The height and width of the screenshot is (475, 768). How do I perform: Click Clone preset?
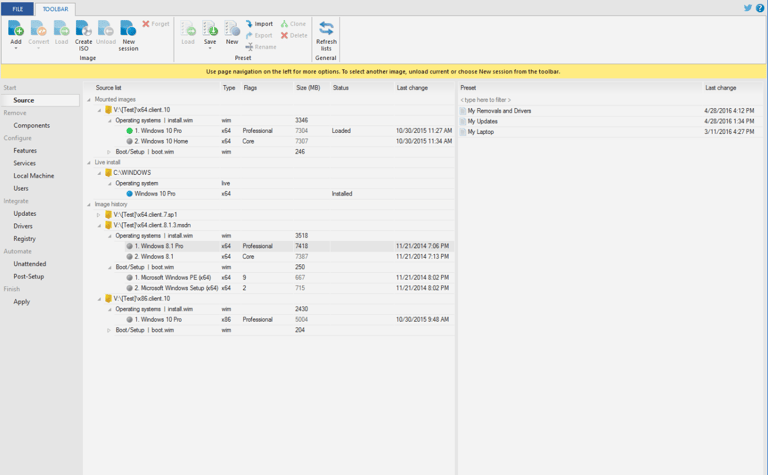(293, 24)
